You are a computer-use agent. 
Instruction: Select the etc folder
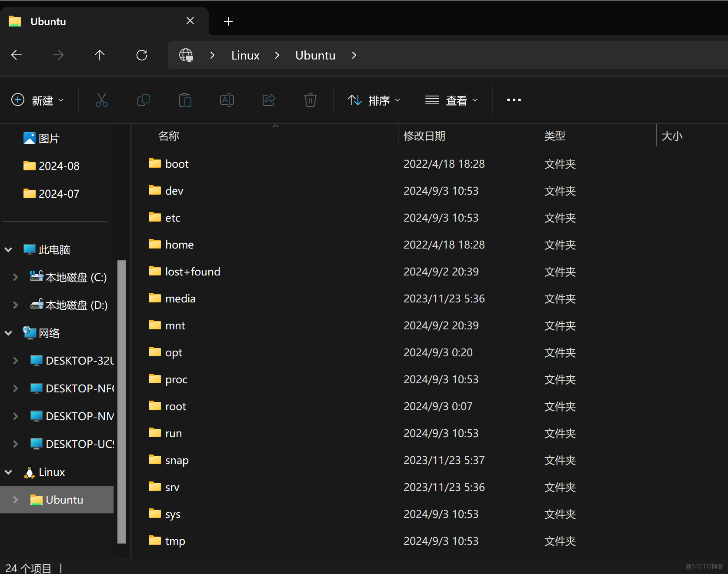pyautogui.click(x=164, y=218)
